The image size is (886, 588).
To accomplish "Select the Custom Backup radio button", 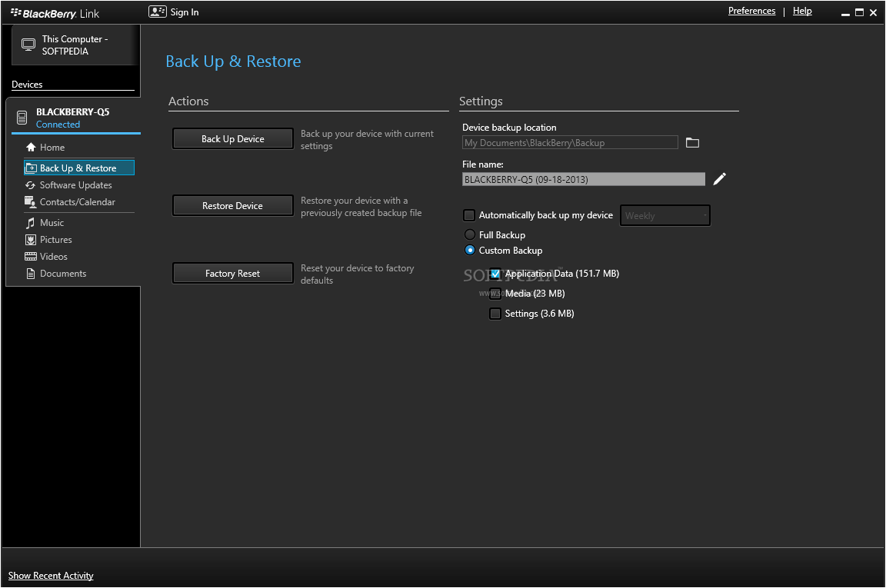I will click(x=470, y=250).
